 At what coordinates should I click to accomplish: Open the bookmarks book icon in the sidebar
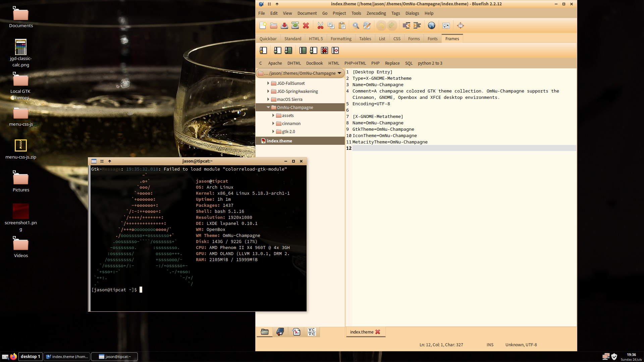[x=280, y=332]
